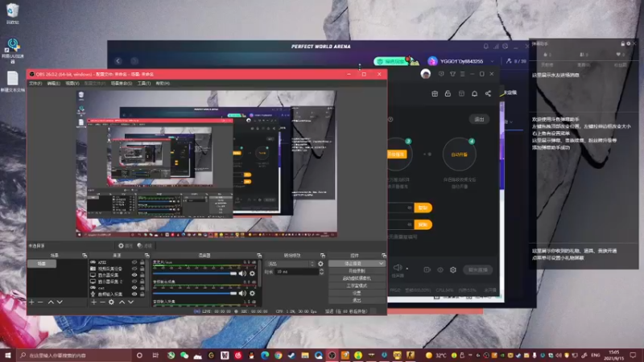
Task: Remove selected source with the minus icon
Action: 102,302
